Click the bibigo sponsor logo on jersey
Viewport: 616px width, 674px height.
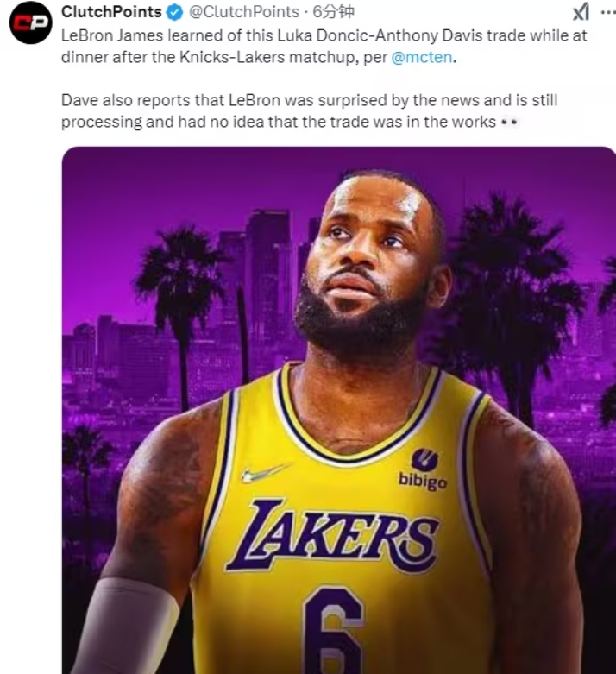coord(423,469)
